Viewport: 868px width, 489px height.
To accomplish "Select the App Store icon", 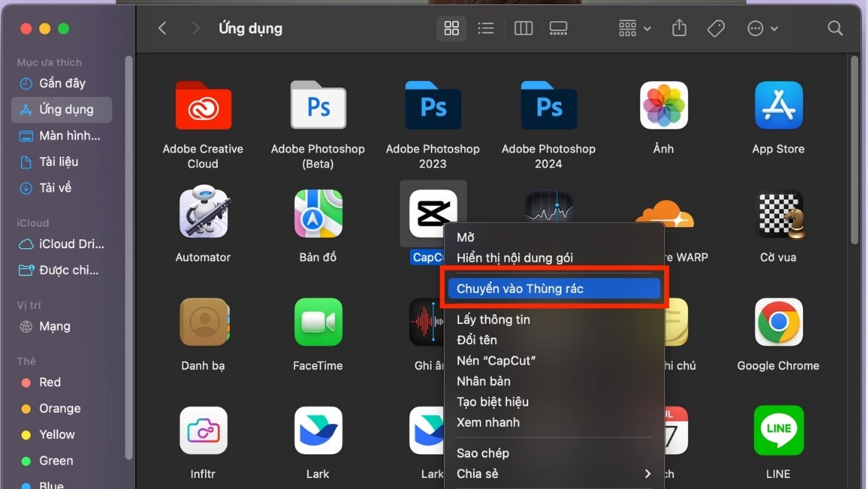I will 778,106.
